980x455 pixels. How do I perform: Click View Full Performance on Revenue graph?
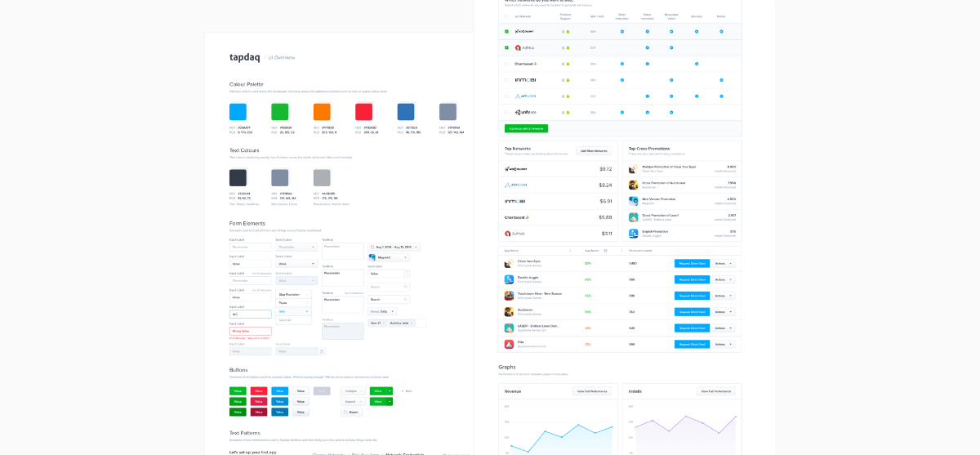point(592,392)
